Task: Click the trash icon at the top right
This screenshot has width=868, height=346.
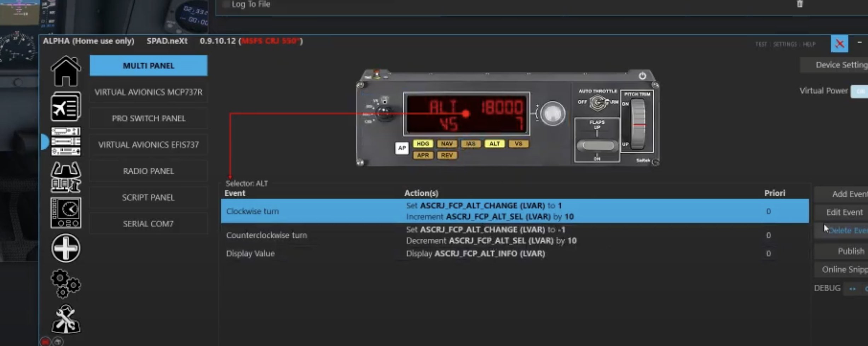Action: click(x=799, y=4)
